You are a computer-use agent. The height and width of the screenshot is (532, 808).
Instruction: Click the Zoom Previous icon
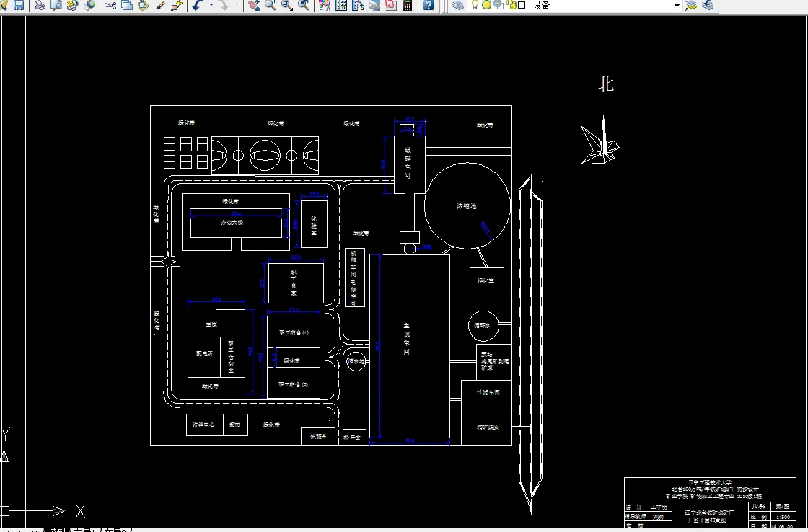tap(304, 5)
